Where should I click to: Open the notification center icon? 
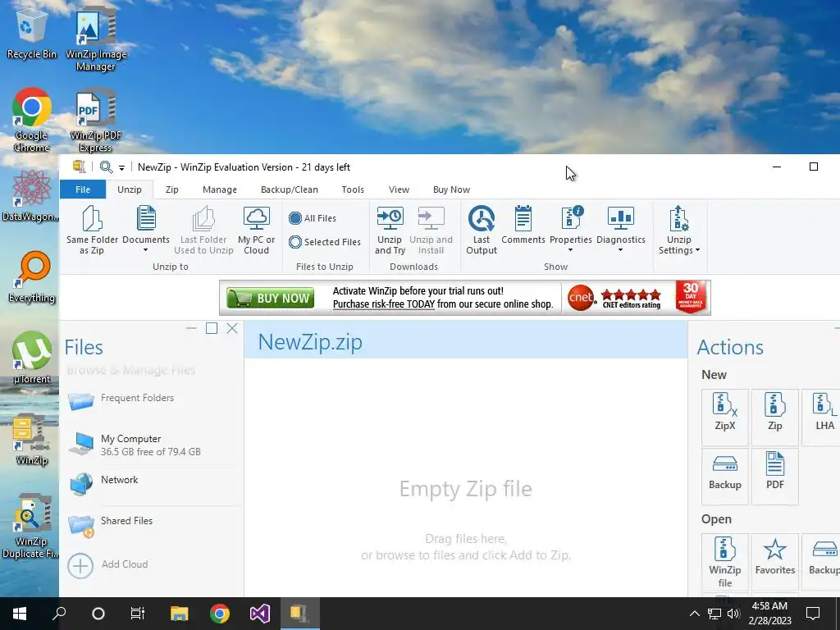pyautogui.click(x=813, y=614)
